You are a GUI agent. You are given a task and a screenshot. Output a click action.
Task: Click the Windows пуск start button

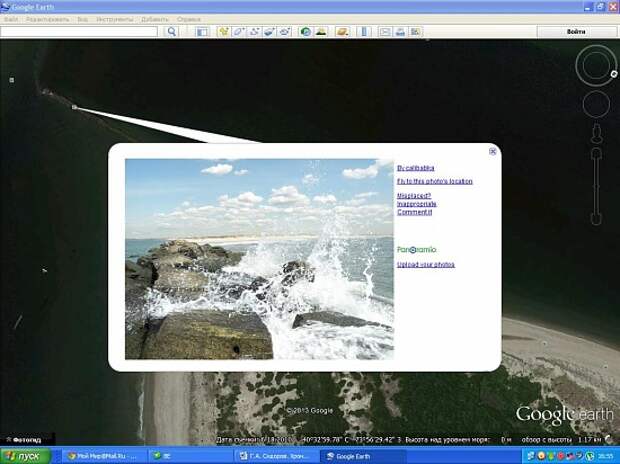[x=25, y=456]
